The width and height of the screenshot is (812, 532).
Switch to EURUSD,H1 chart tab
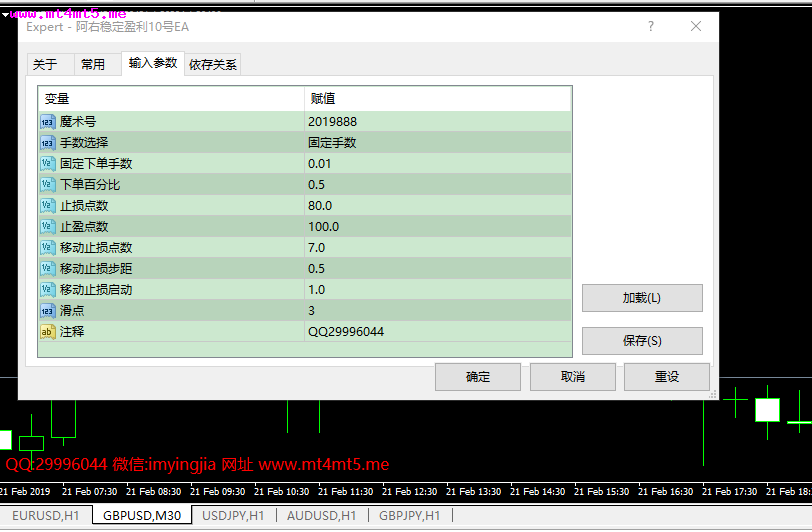[x=46, y=516]
